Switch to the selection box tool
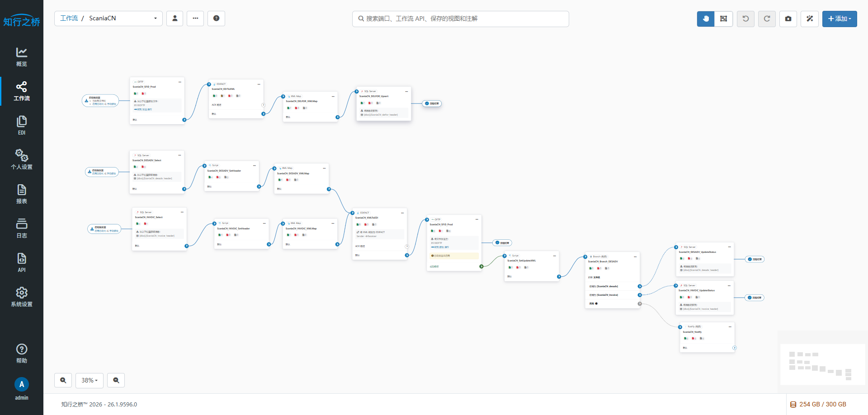This screenshot has height=415, width=868. coord(723,19)
